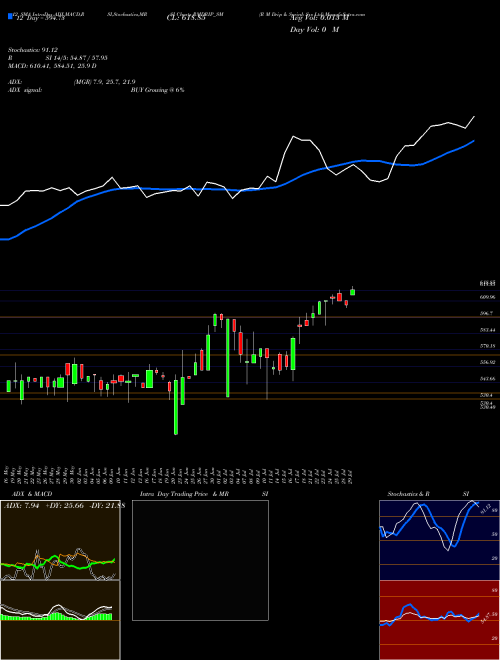Open the MACD histogram thumbnail
Viewport: 500px width, 660px height.
[60, 620]
